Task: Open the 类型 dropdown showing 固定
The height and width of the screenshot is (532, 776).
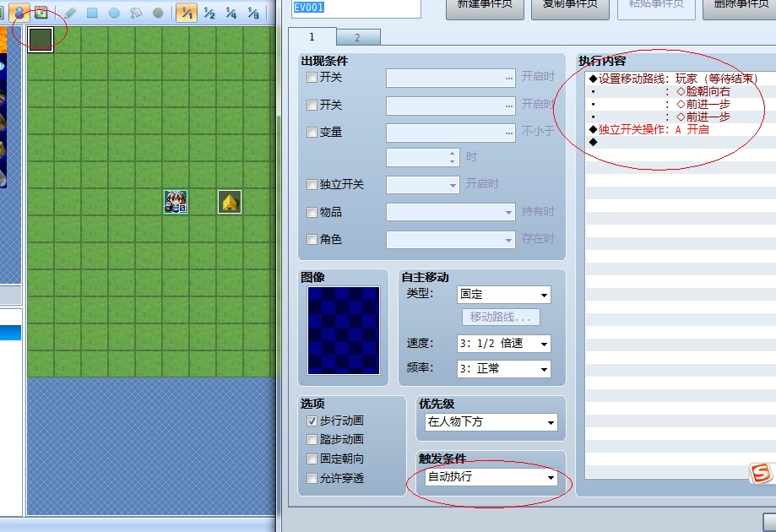Action: pyautogui.click(x=504, y=295)
